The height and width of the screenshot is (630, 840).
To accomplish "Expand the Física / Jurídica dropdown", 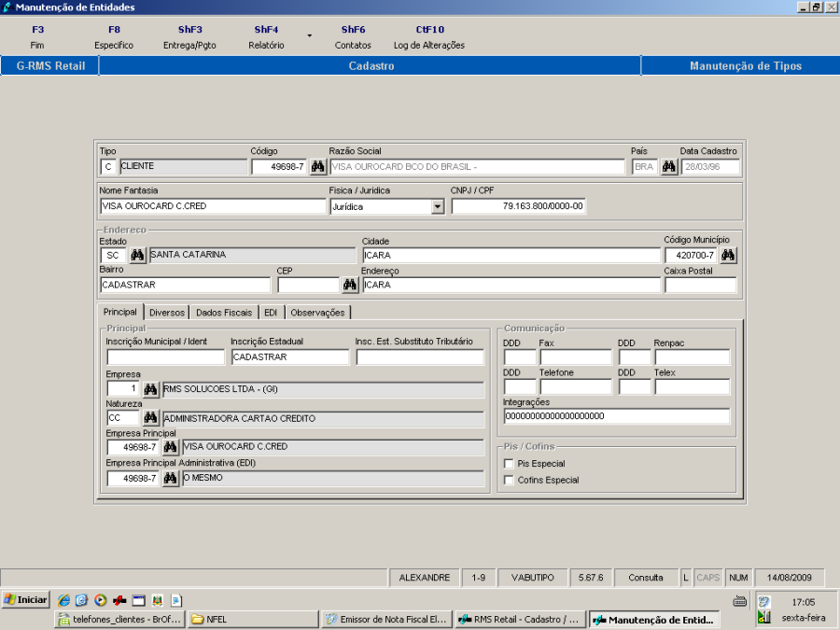I will point(438,206).
